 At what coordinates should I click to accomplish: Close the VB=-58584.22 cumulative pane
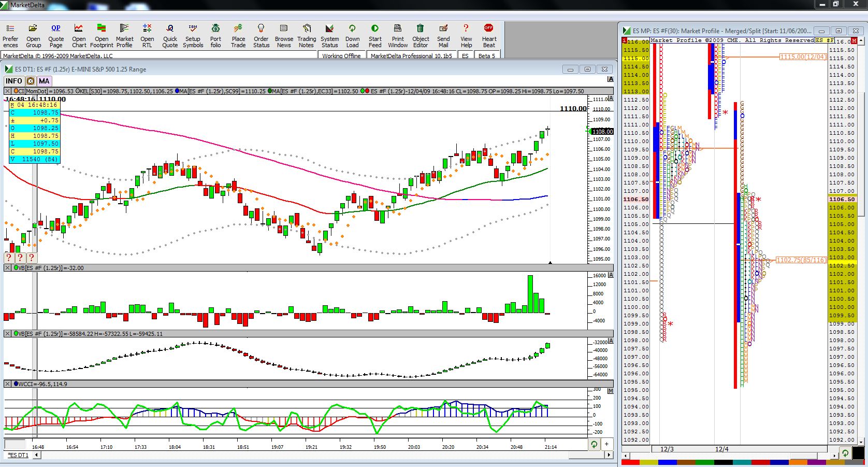point(8,334)
